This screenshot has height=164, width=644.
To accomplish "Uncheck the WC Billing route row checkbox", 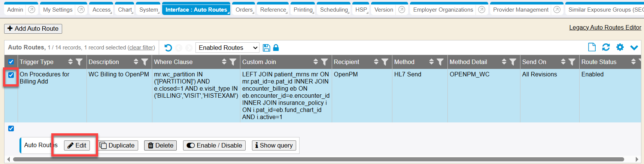I will pyautogui.click(x=11, y=75).
